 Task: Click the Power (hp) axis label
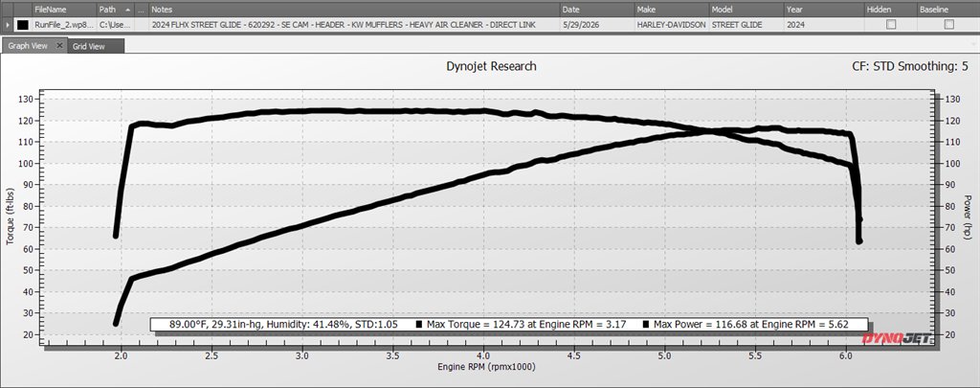[968, 217]
